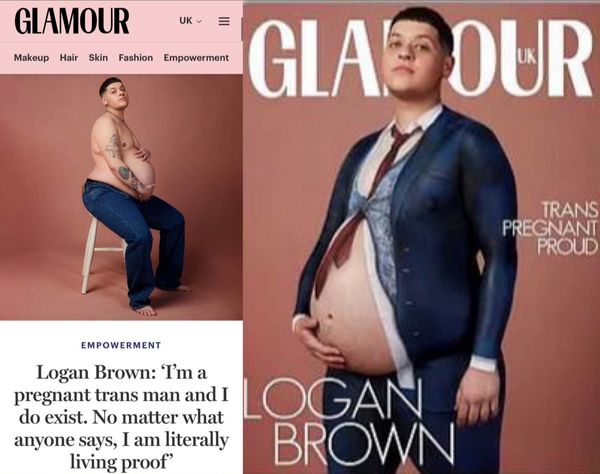Click the blue EMPOWERMENT category label above the headline

tap(121, 345)
